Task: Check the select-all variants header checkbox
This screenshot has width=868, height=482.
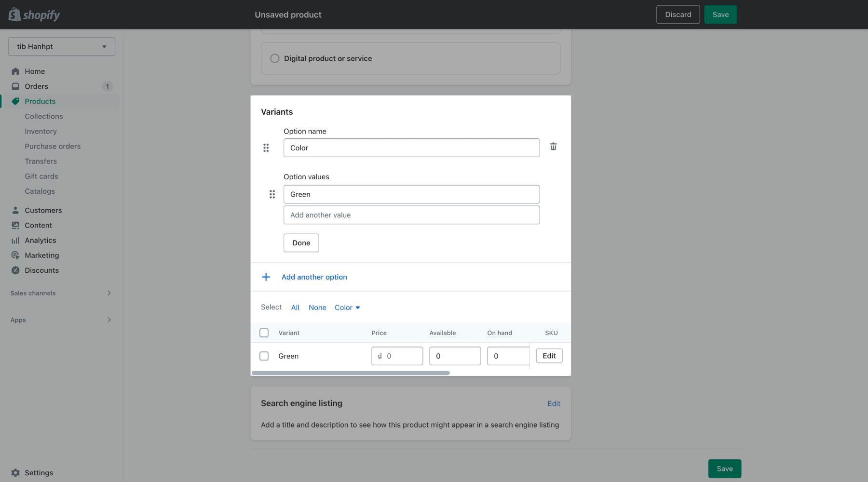Action: (264, 333)
